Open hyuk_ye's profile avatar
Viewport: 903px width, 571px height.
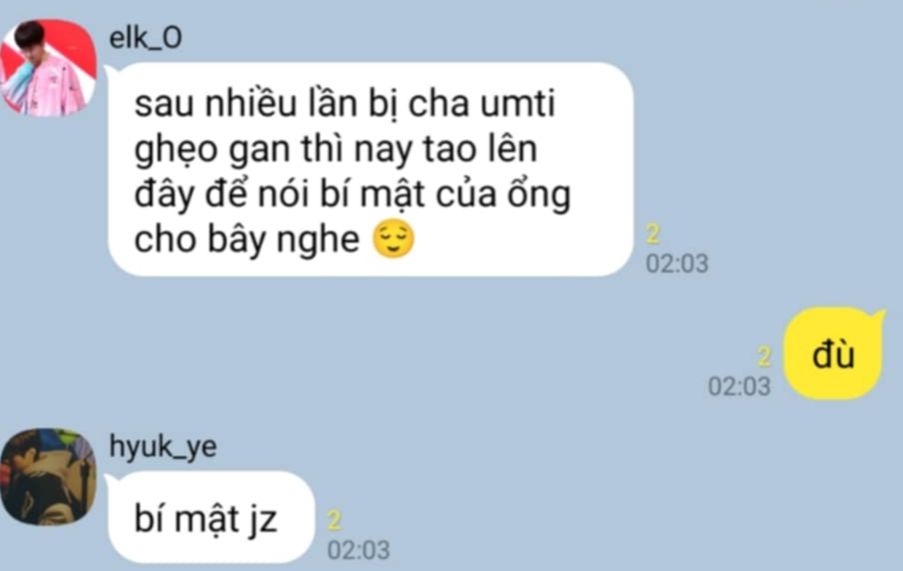coord(48,477)
